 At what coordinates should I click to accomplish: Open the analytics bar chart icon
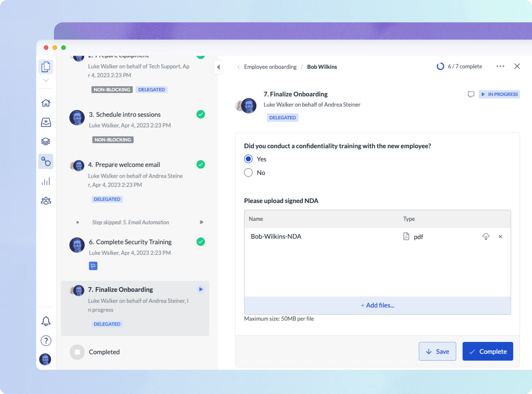pyautogui.click(x=46, y=181)
